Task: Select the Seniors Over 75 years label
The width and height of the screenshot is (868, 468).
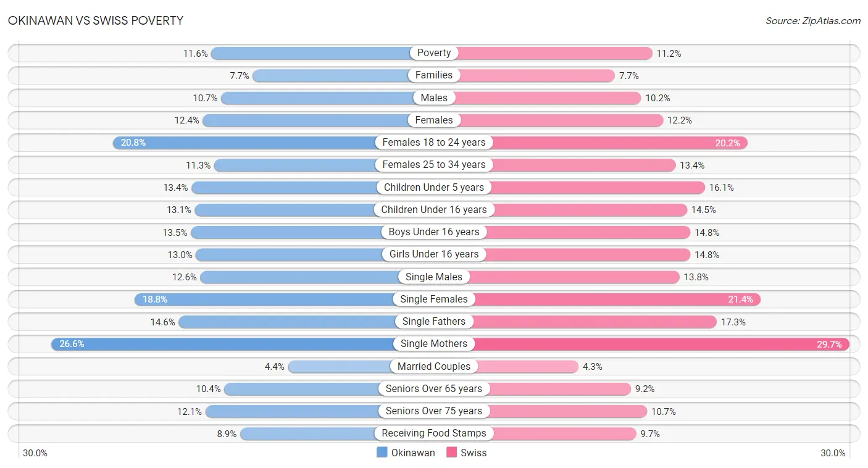Action: click(x=434, y=411)
